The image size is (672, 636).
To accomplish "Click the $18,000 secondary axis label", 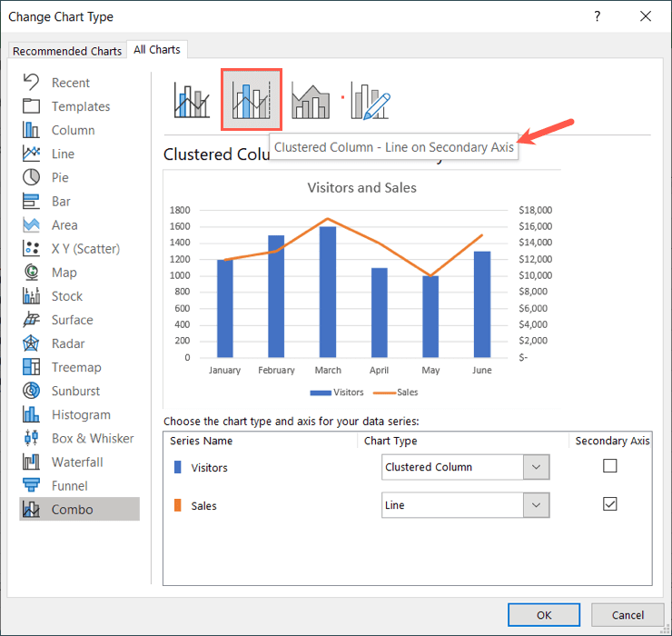I will 535,210.
